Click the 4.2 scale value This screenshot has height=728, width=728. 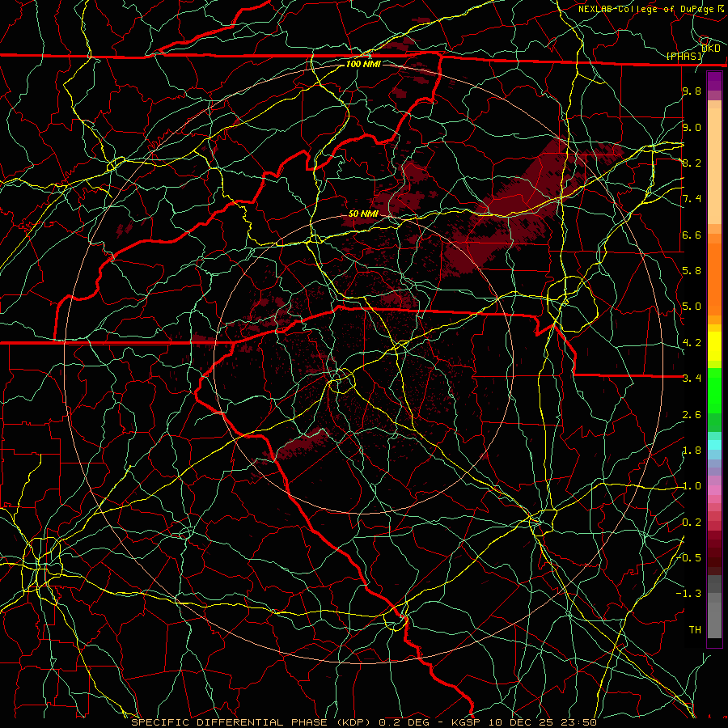click(692, 343)
